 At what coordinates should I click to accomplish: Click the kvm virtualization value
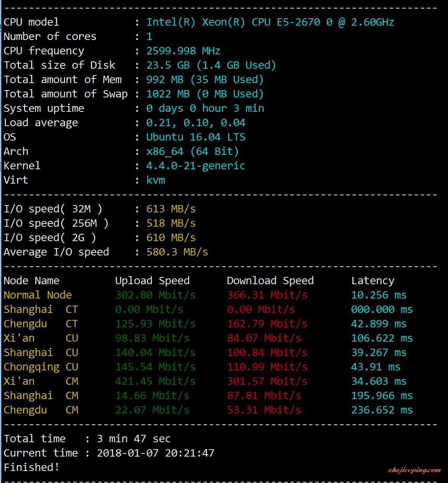tap(156, 180)
